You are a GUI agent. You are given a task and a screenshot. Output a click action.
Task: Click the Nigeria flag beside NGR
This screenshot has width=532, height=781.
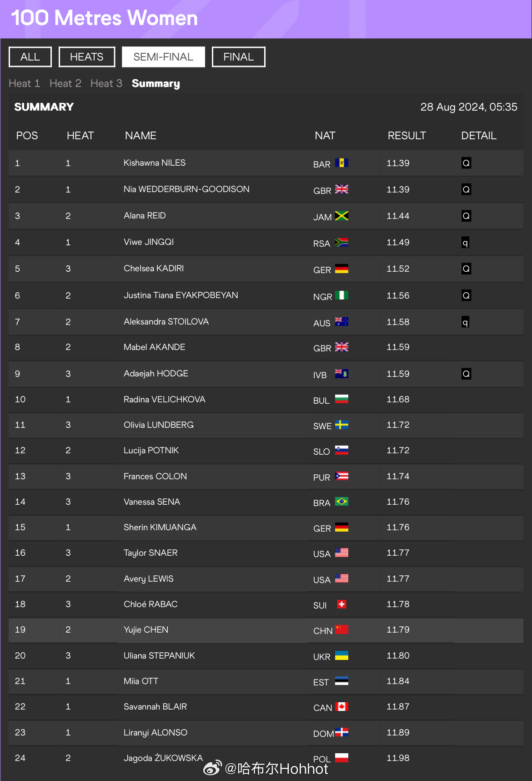pos(341,295)
